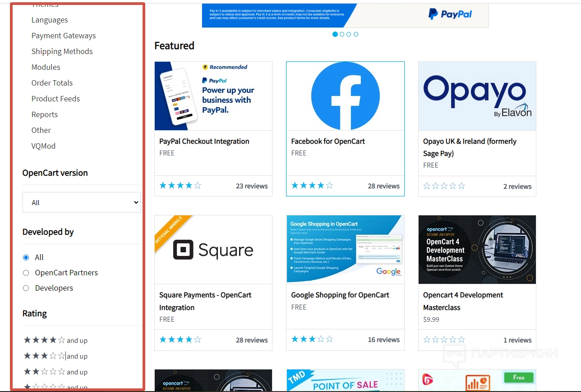Select the Developers radio button
This screenshot has width=581, height=392.
click(26, 288)
